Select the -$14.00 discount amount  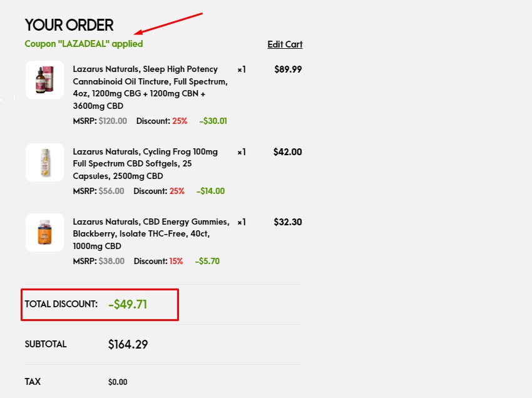click(211, 191)
